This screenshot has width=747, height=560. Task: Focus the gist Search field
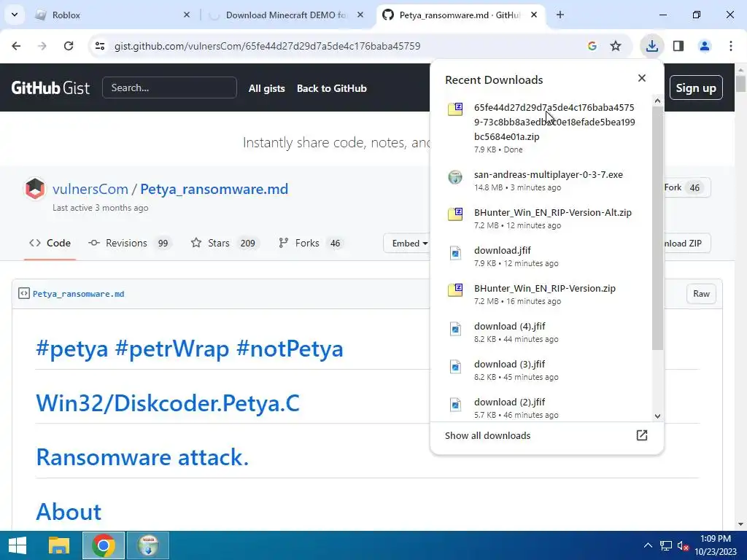[x=169, y=87]
